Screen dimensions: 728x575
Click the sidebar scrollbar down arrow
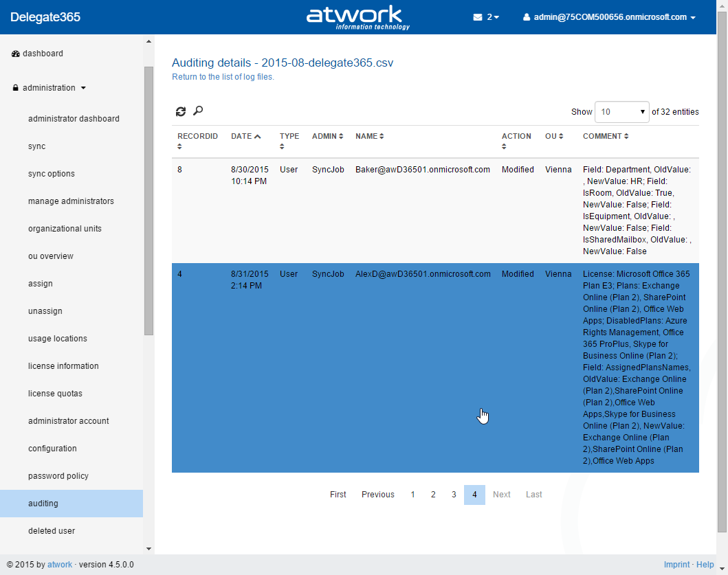pyautogui.click(x=148, y=549)
